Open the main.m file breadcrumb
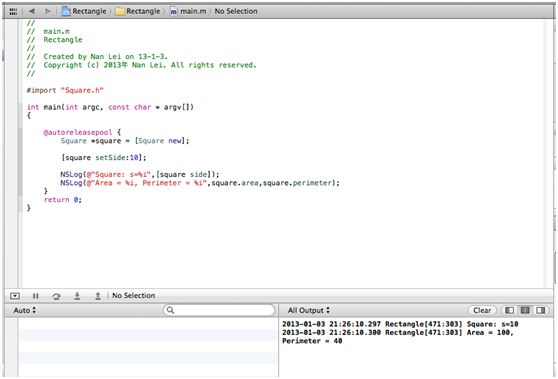 [x=188, y=11]
